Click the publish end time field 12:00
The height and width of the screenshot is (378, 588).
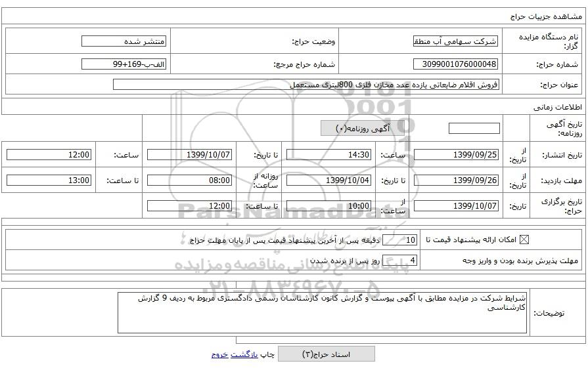point(49,154)
